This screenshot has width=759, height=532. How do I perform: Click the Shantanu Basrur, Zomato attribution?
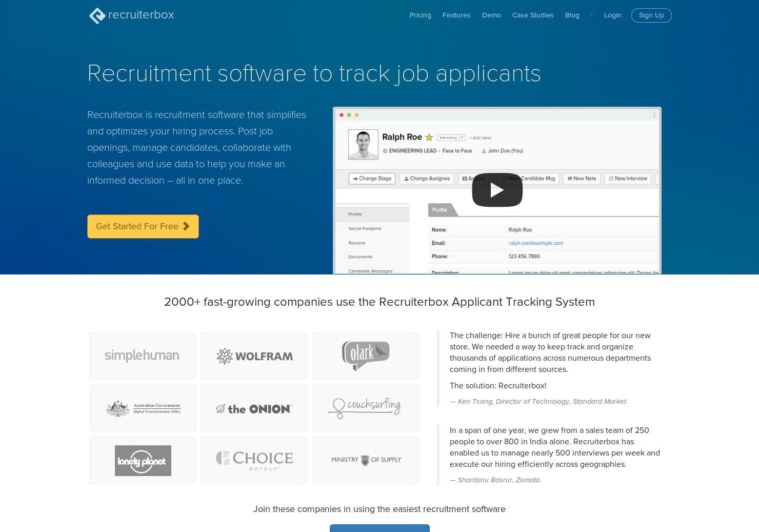[x=495, y=480]
